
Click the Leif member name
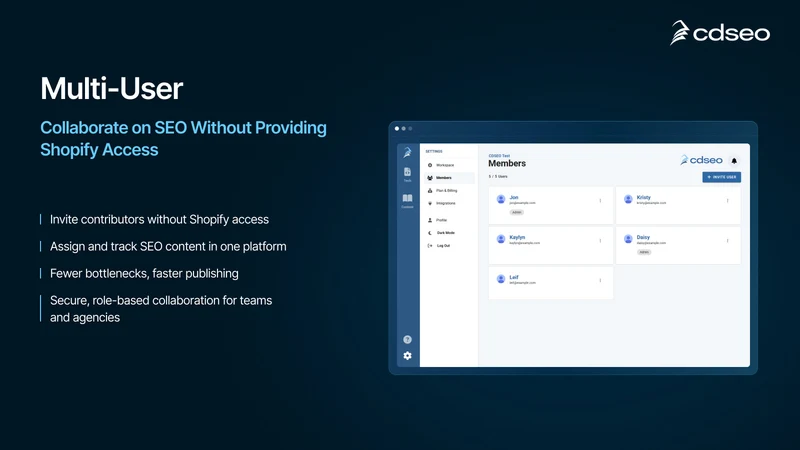[514, 277]
